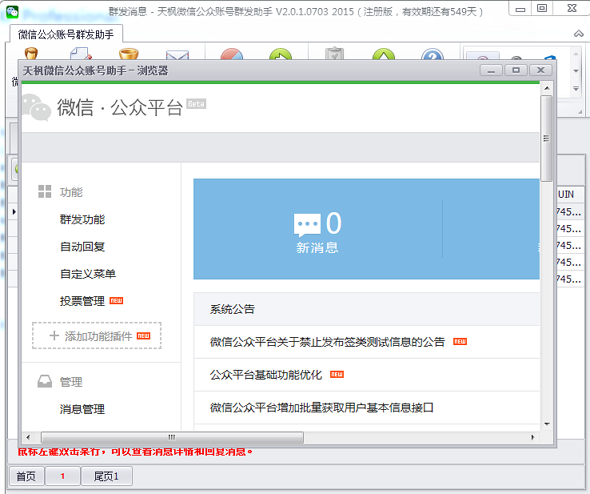Click the UIN column header
Image resolution: width=590 pixels, height=494 pixels.
[566, 195]
